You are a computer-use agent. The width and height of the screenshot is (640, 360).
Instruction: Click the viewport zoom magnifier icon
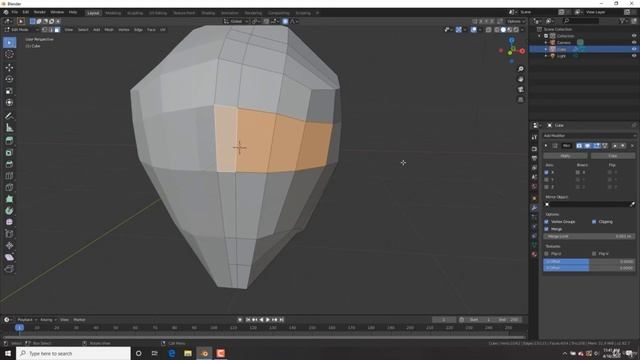point(521,69)
